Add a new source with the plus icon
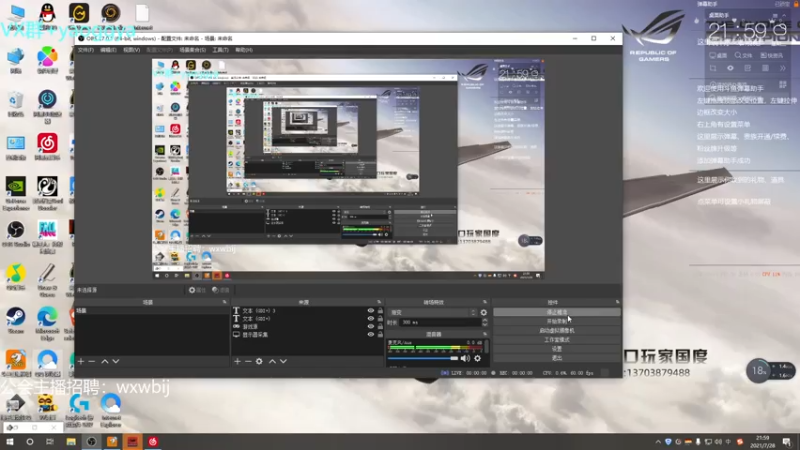The width and height of the screenshot is (800, 450). tap(237, 361)
